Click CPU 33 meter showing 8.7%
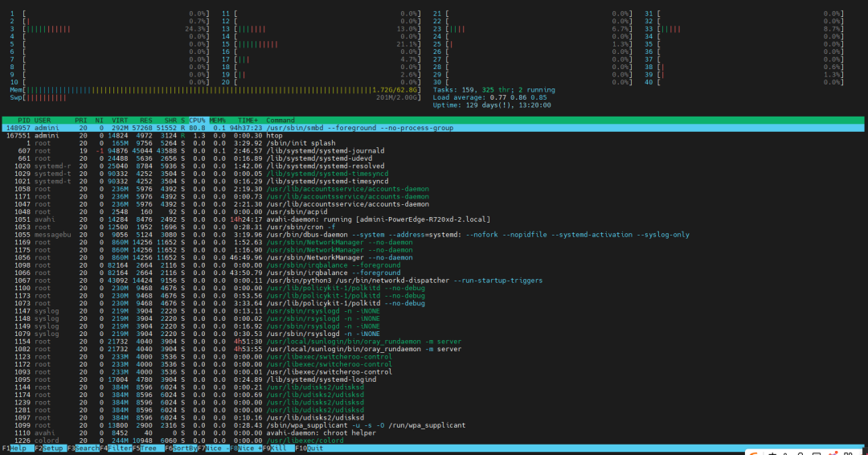Image resolution: width=868 pixels, height=455 pixels. (744, 29)
